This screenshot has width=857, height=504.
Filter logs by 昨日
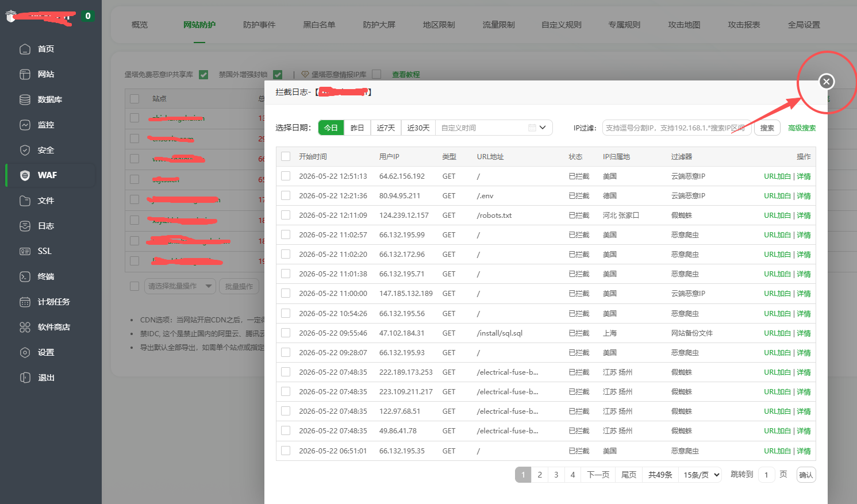[358, 128]
